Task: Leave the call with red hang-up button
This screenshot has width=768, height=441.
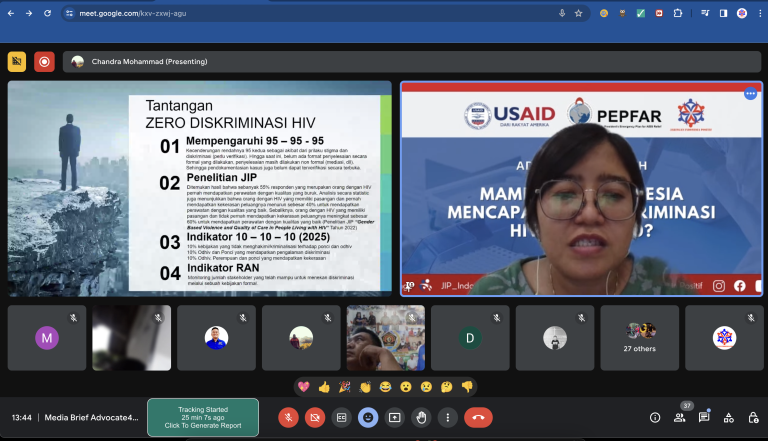Action: tap(478, 417)
